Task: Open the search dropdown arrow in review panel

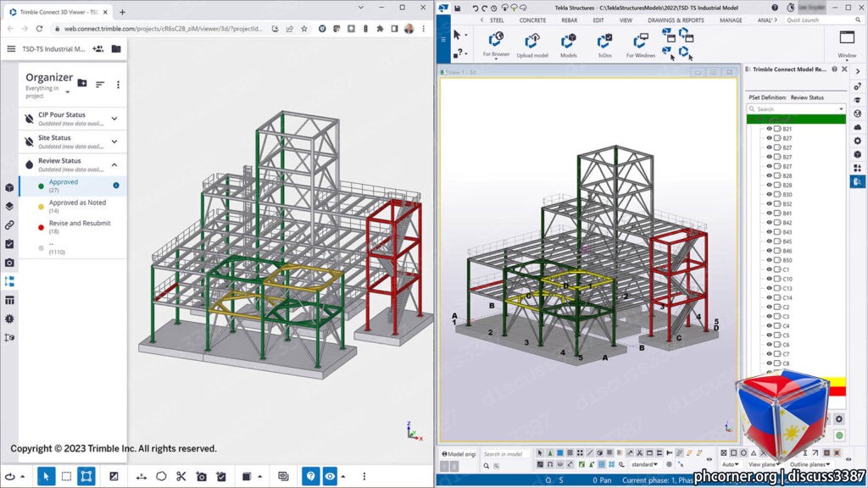Action: pos(841,109)
